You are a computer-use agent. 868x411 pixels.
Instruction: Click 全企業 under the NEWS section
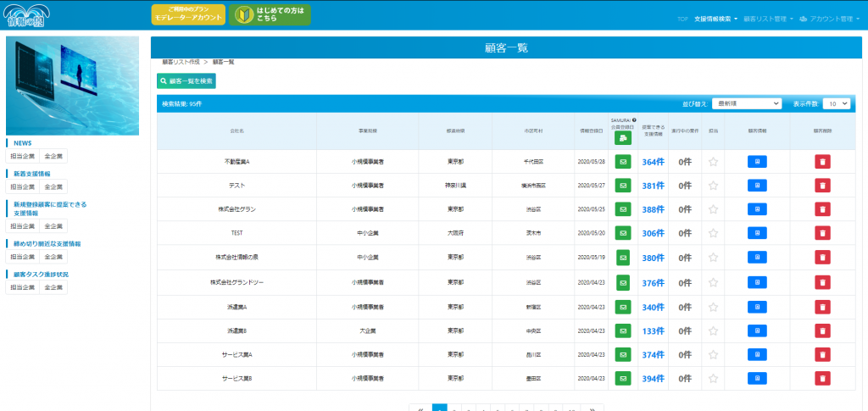point(53,156)
